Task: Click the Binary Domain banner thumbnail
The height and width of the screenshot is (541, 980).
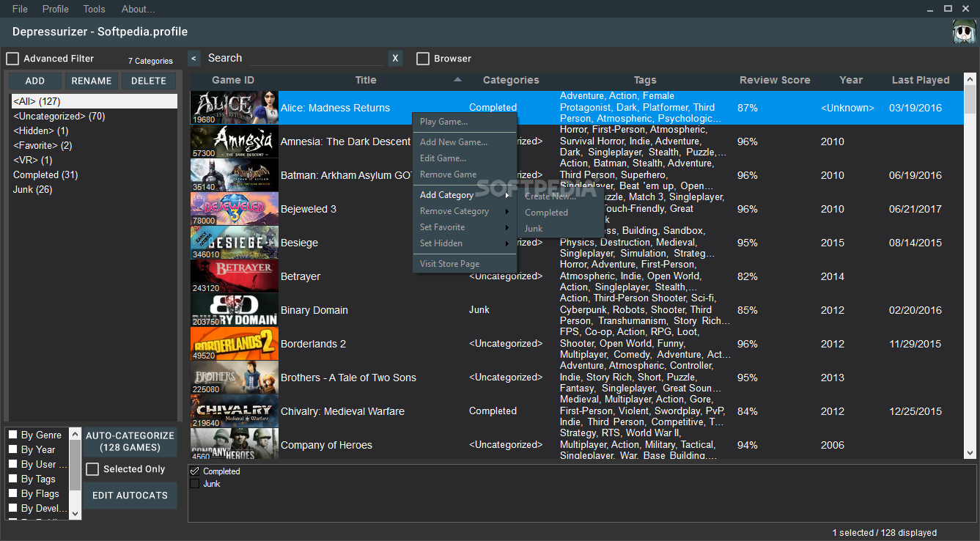Action: click(x=235, y=310)
